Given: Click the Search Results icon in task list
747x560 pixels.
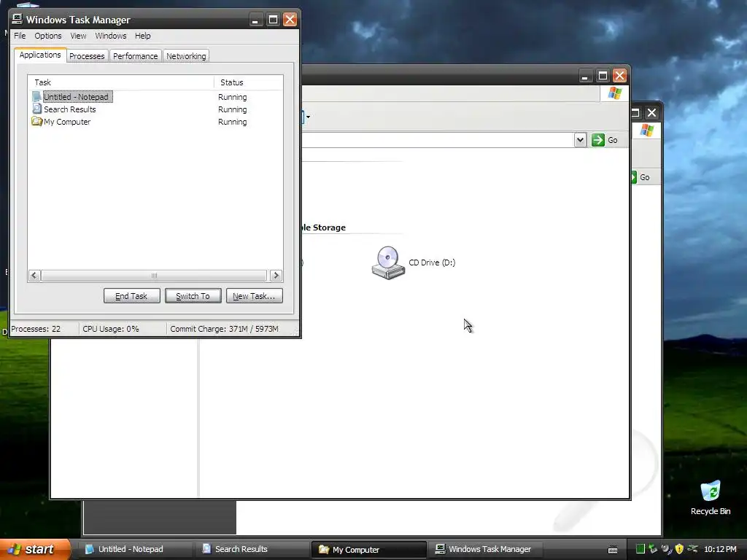Looking at the screenshot, I should (36, 109).
